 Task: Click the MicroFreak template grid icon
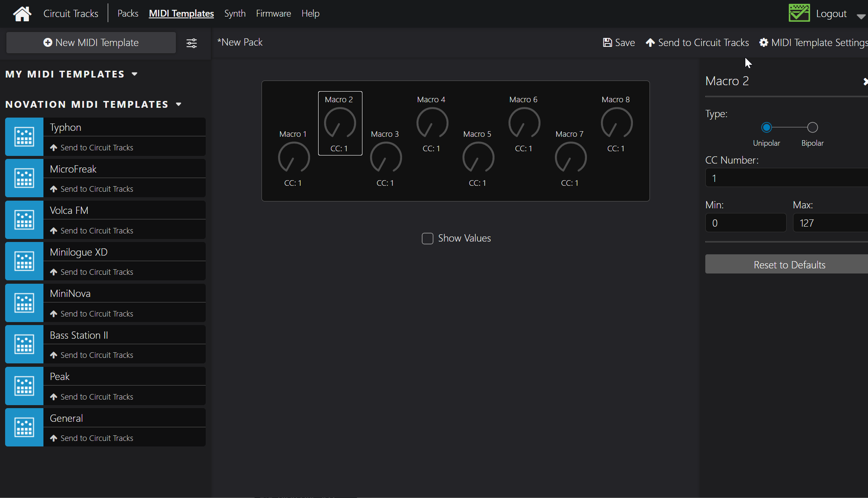(24, 178)
